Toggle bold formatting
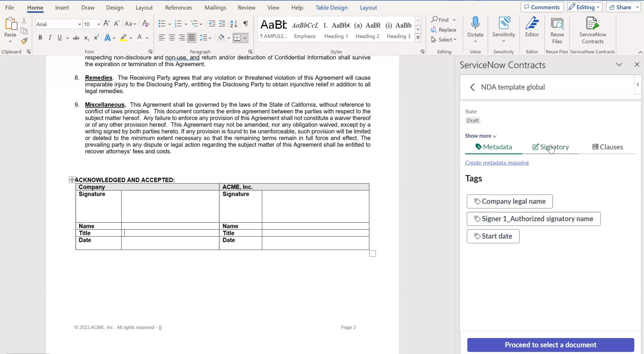This screenshot has width=644, height=354. click(40, 37)
